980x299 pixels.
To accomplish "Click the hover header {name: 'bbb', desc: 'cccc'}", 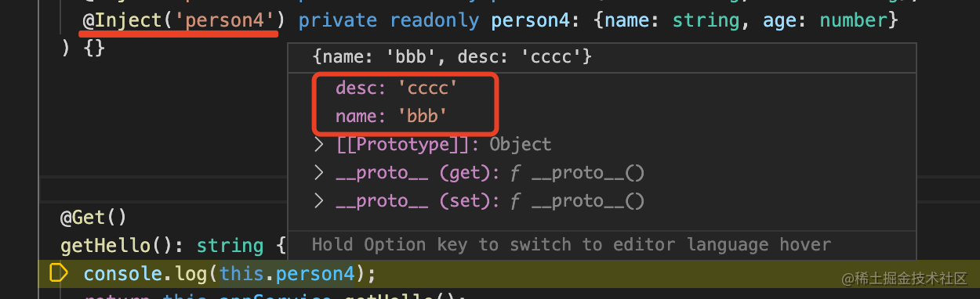I will [x=452, y=56].
